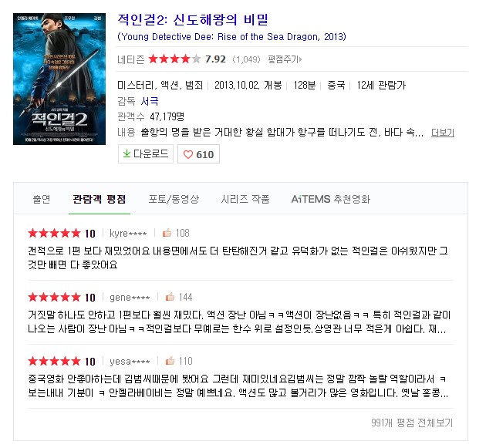This screenshot has width=486, height=448.
Task: Open the 포토/동영상 tab
Action: (x=174, y=199)
